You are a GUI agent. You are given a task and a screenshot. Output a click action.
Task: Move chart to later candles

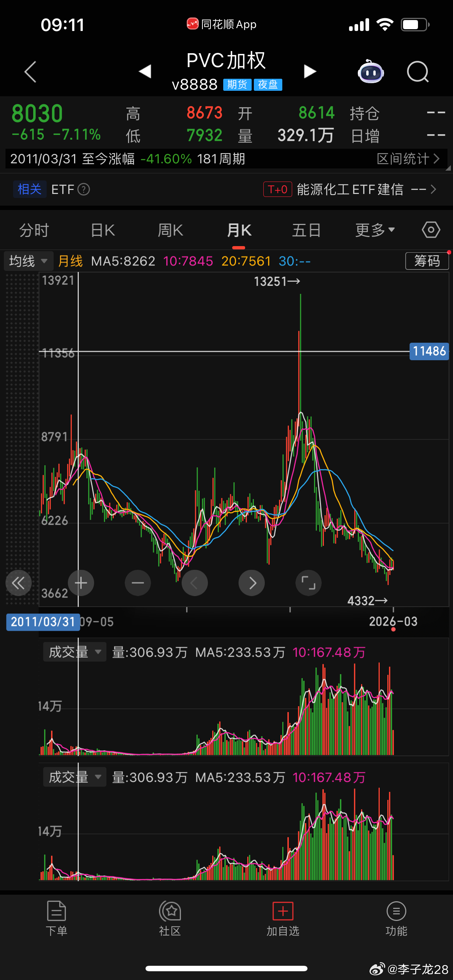[x=252, y=583]
